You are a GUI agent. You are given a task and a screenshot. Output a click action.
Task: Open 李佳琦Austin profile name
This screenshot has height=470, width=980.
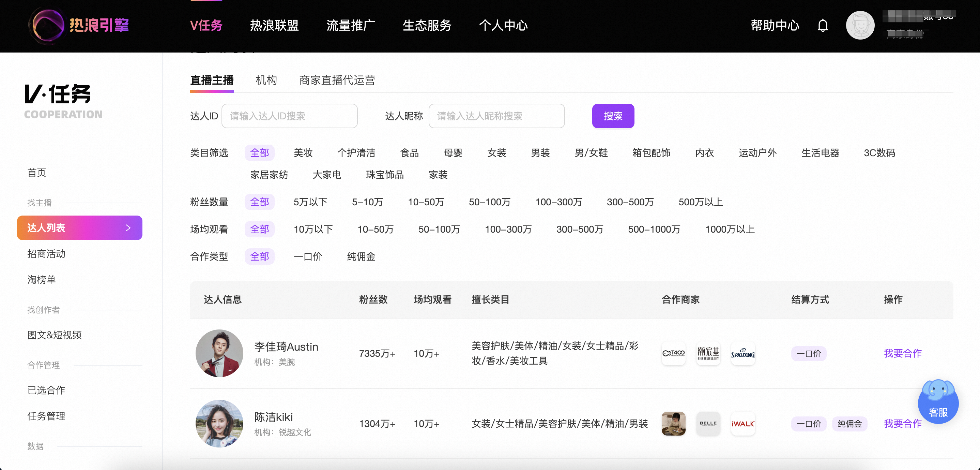click(x=286, y=347)
